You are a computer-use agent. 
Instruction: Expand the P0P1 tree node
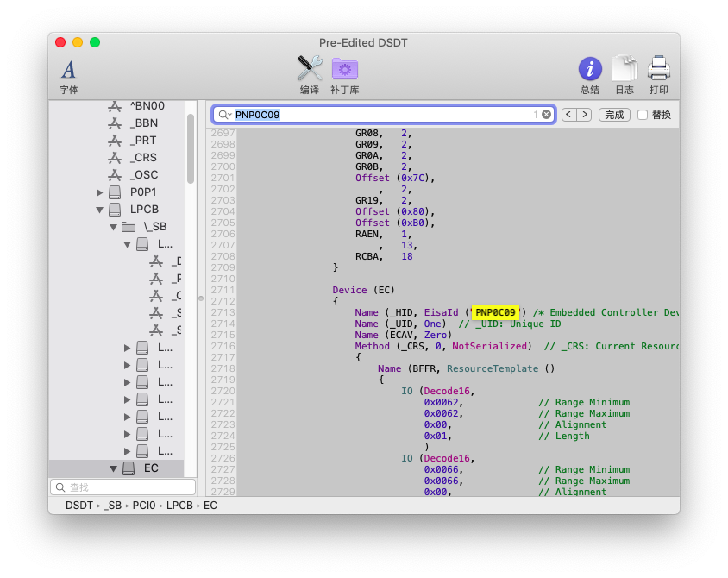pyautogui.click(x=100, y=192)
